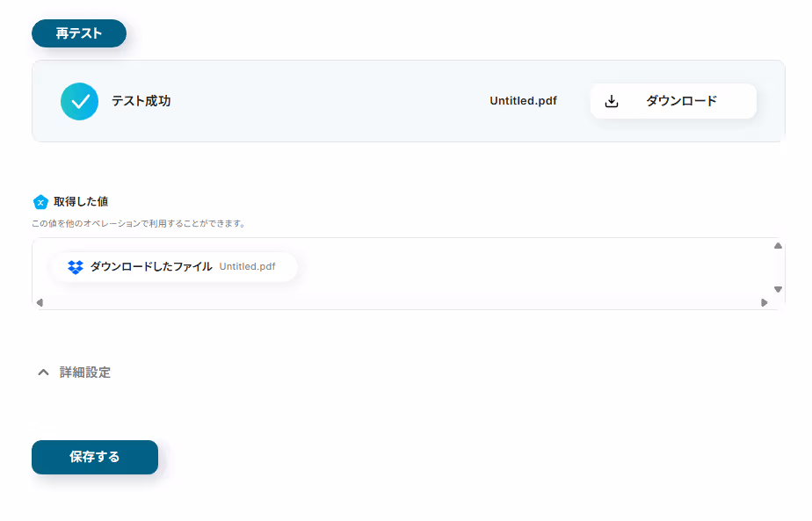The height and width of the screenshot is (521, 812).
Task: Click the download arrow icon
Action: (x=612, y=101)
